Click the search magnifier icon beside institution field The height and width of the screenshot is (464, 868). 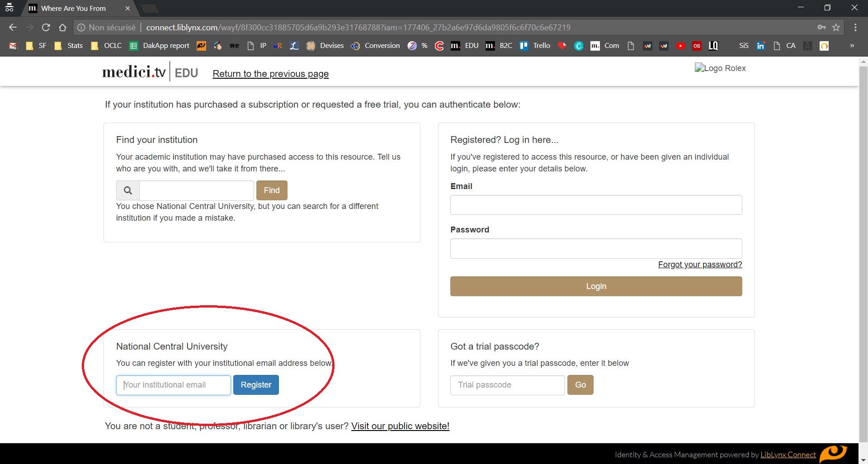click(128, 190)
